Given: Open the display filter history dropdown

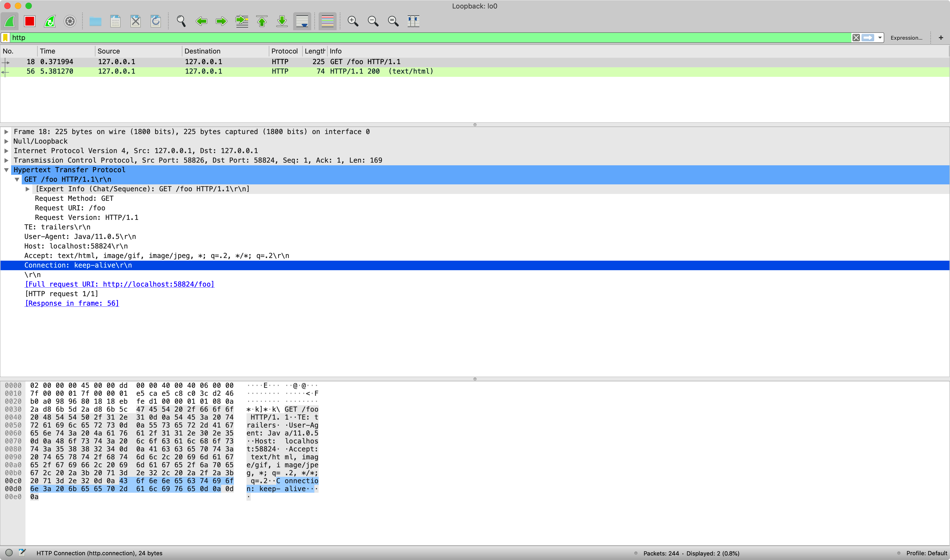Looking at the screenshot, I should tap(880, 38).
